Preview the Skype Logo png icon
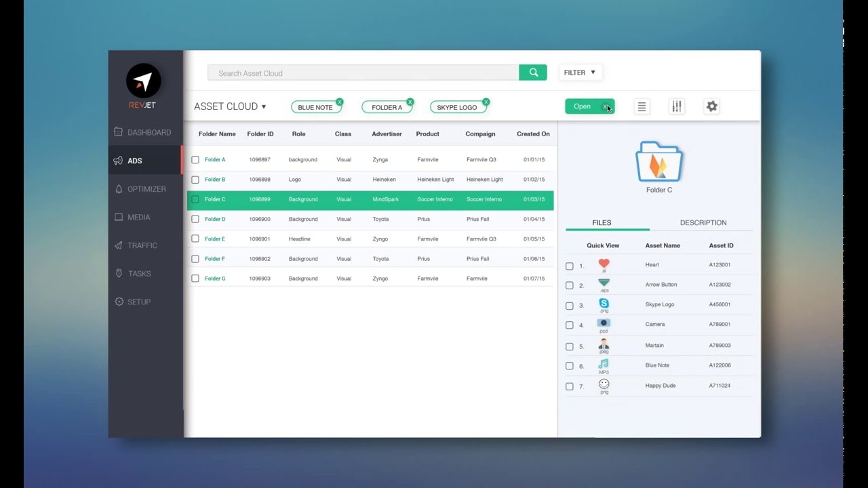This screenshot has width=868, height=488. tap(604, 303)
